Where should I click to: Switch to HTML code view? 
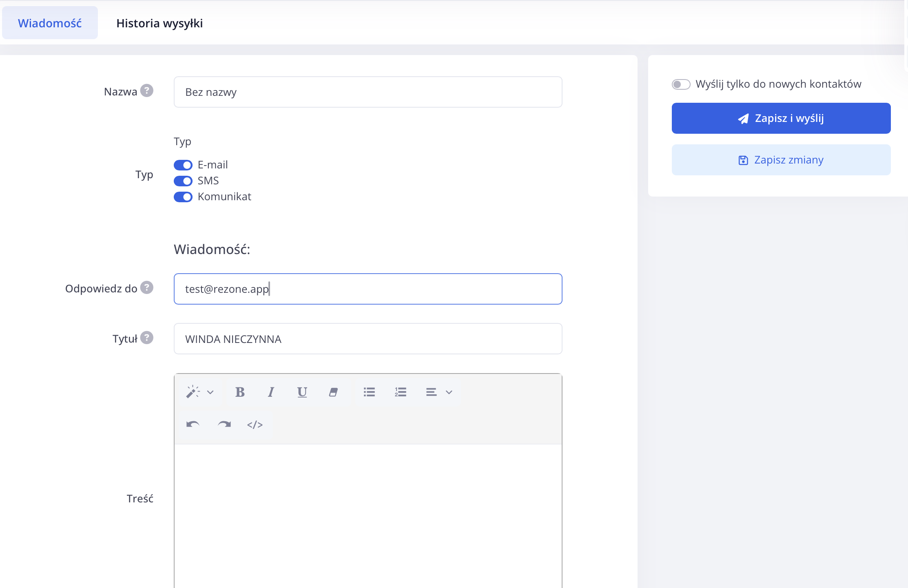coord(255,424)
